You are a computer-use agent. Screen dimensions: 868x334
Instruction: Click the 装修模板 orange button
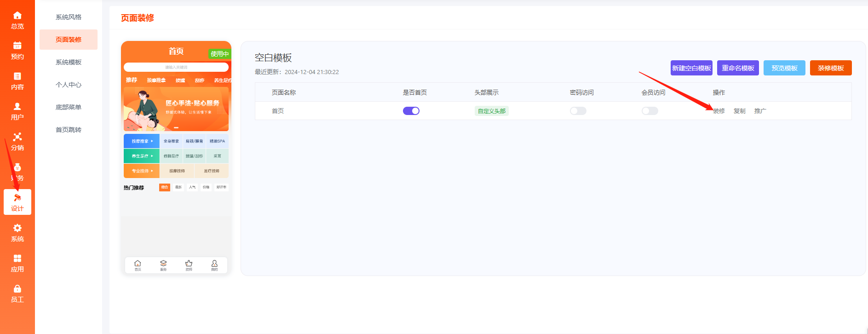(830, 68)
